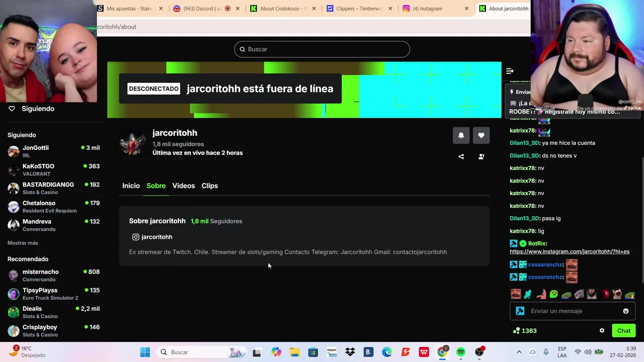
Task: Click the heart follow icon on the profile
Action: pyautogui.click(x=481, y=135)
